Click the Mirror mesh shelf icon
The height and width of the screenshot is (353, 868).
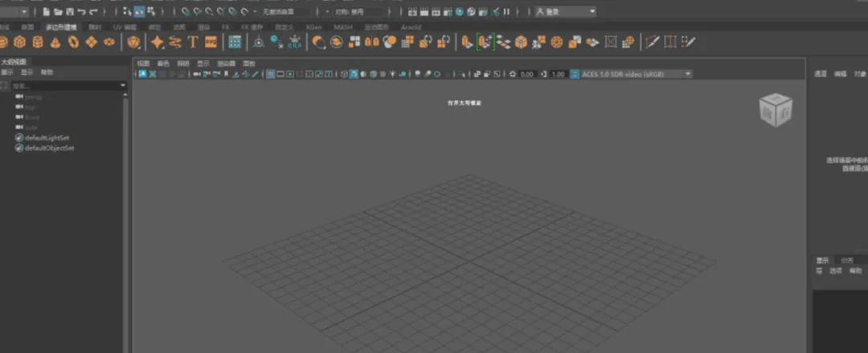[x=372, y=42]
